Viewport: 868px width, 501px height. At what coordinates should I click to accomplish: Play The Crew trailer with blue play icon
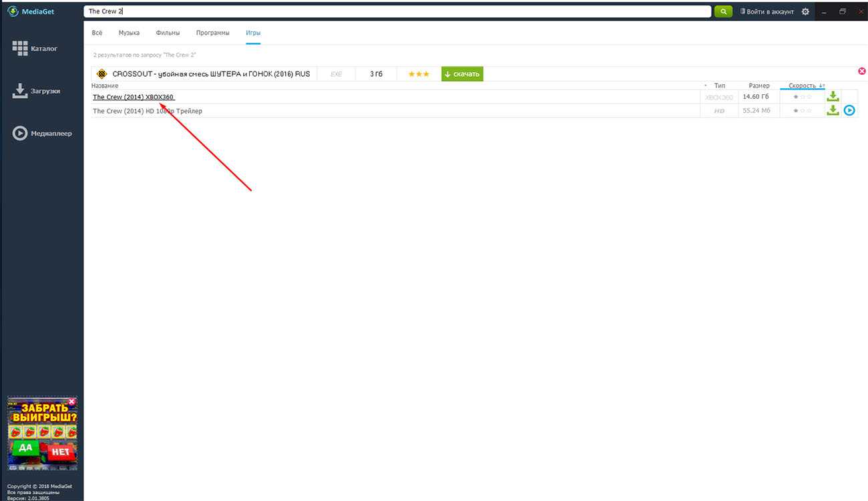(x=849, y=110)
